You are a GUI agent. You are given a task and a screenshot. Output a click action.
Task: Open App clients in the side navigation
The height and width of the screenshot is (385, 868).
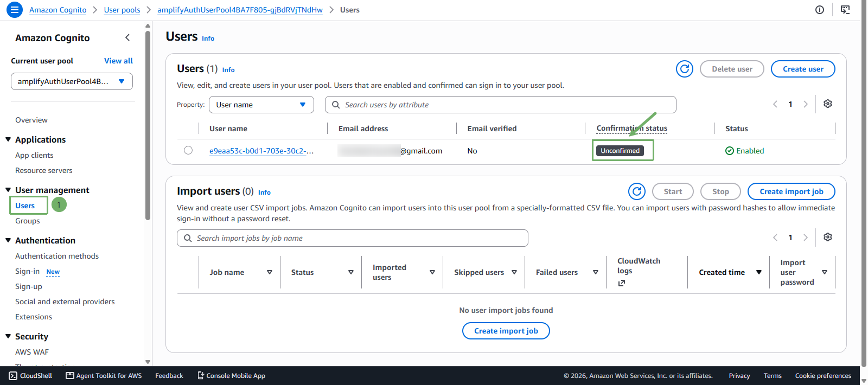[x=34, y=155]
